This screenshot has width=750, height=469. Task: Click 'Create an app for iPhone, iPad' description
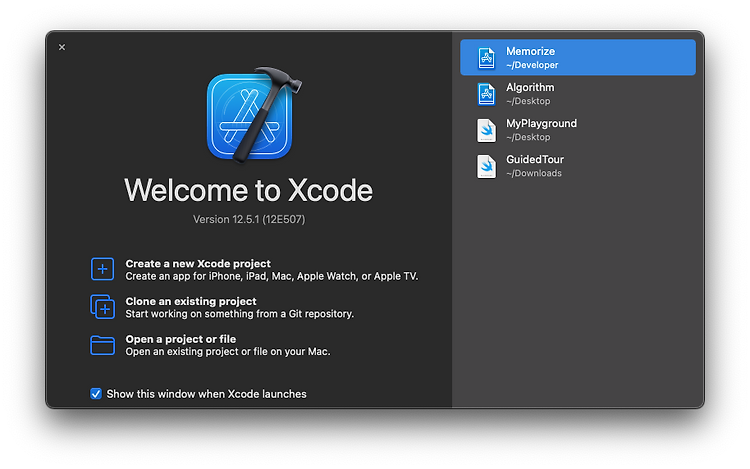pos(272,276)
